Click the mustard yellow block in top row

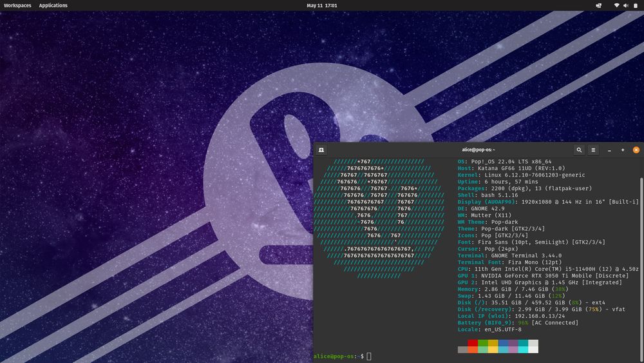tap(493, 343)
